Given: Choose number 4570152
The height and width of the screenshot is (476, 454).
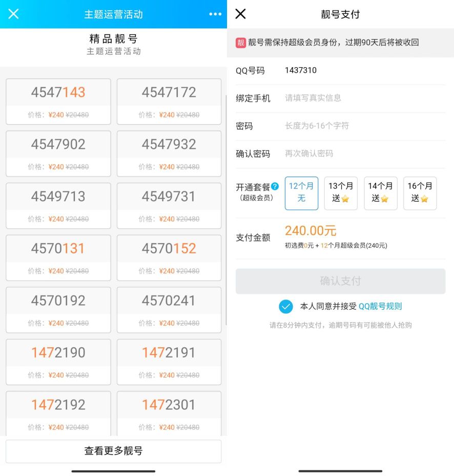Looking at the screenshot, I should point(169,257).
